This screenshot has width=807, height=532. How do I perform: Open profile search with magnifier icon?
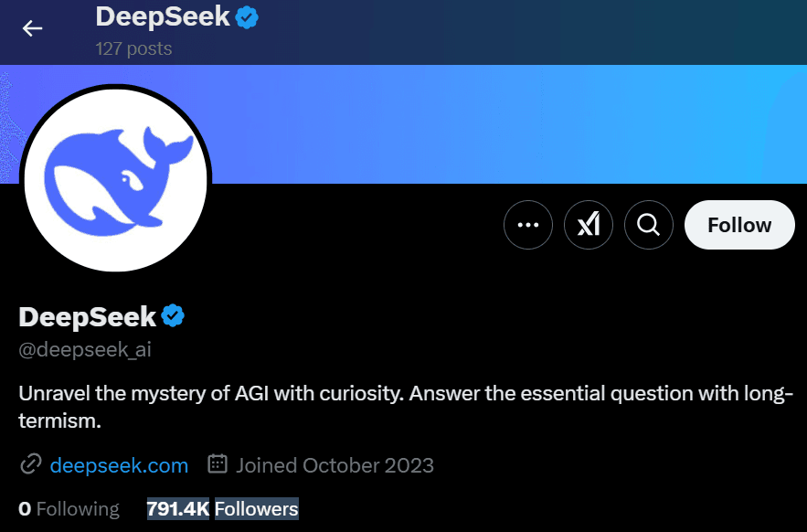coord(649,225)
